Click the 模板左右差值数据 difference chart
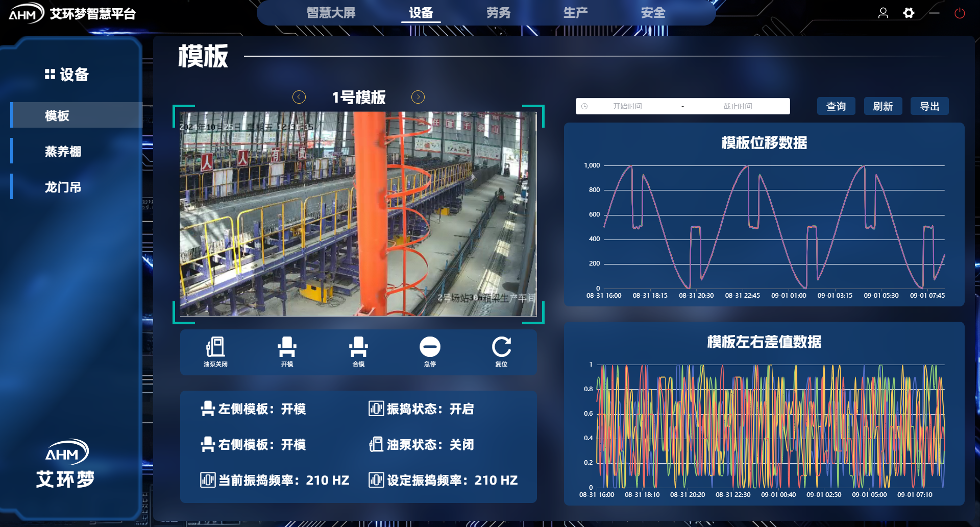Screen dimensions: 980x527 (x=764, y=414)
